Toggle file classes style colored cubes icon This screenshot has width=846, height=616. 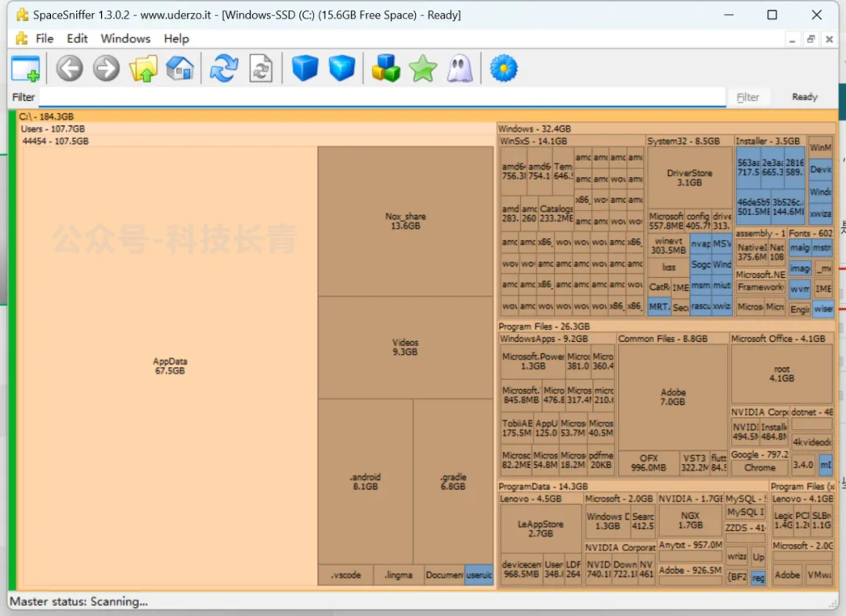click(385, 69)
